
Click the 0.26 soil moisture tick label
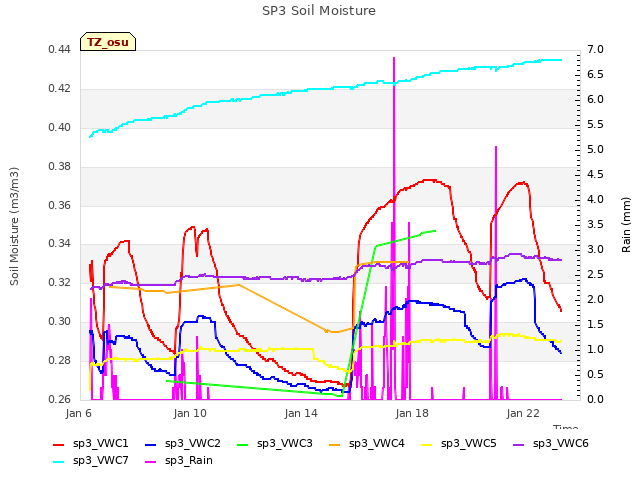click(60, 399)
